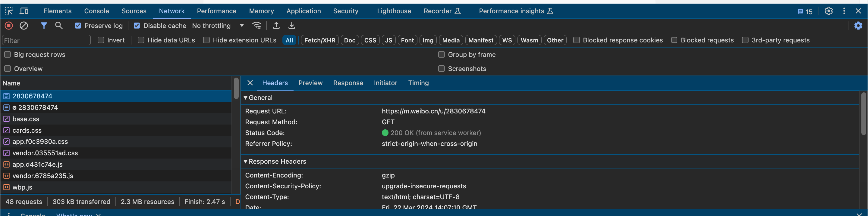
Task: Show the Initiator tab of request
Action: coord(385,83)
